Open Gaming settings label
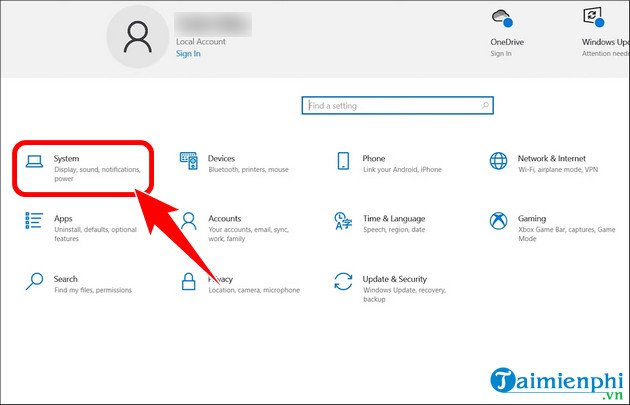Image resolution: width=630 pixels, height=405 pixels. pos(532,219)
